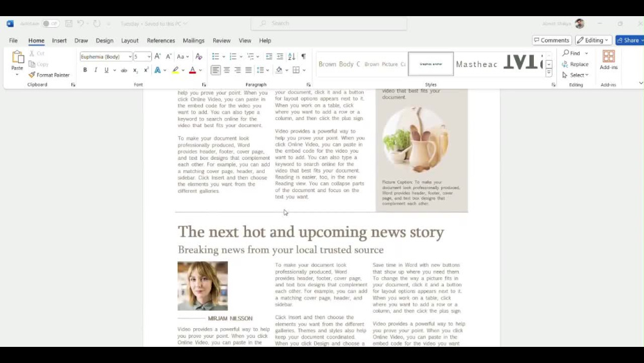Apply paragraph shading fill

[279, 70]
